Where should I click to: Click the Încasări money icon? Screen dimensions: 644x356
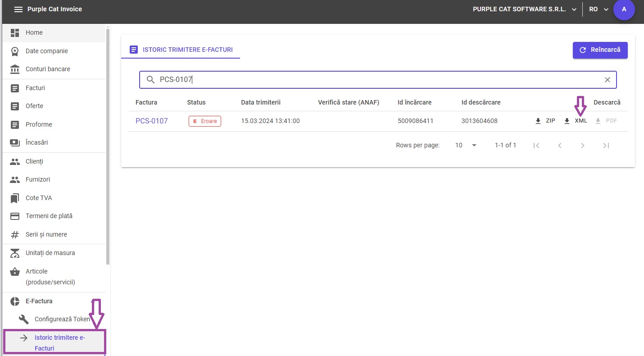[x=15, y=142]
